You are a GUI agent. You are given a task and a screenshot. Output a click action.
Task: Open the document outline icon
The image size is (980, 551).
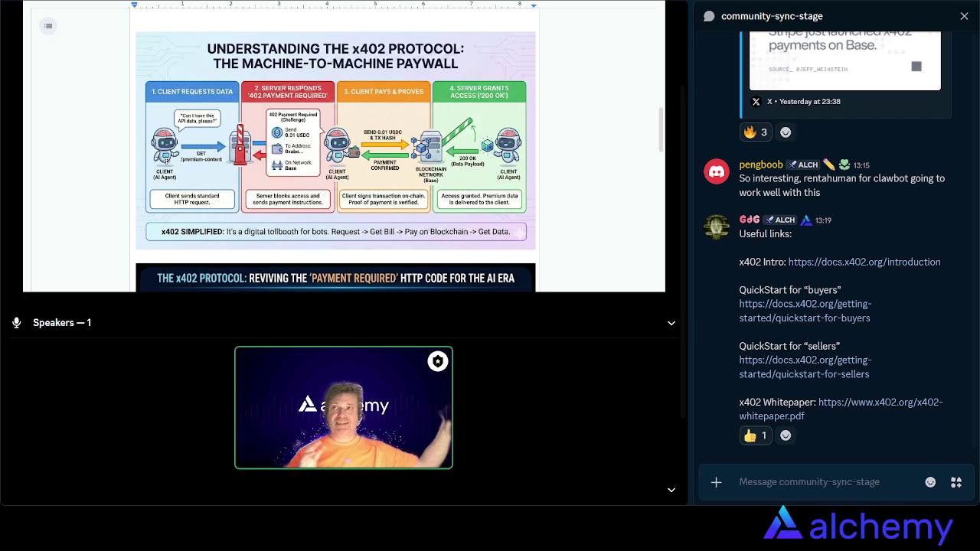tap(48, 27)
